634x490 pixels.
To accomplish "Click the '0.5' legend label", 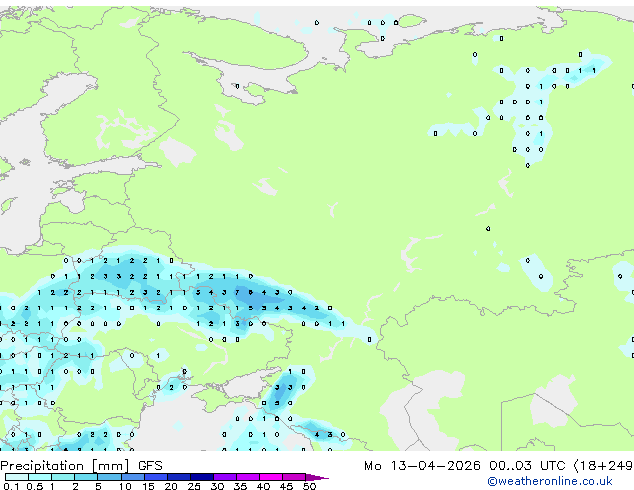I will [35, 486].
